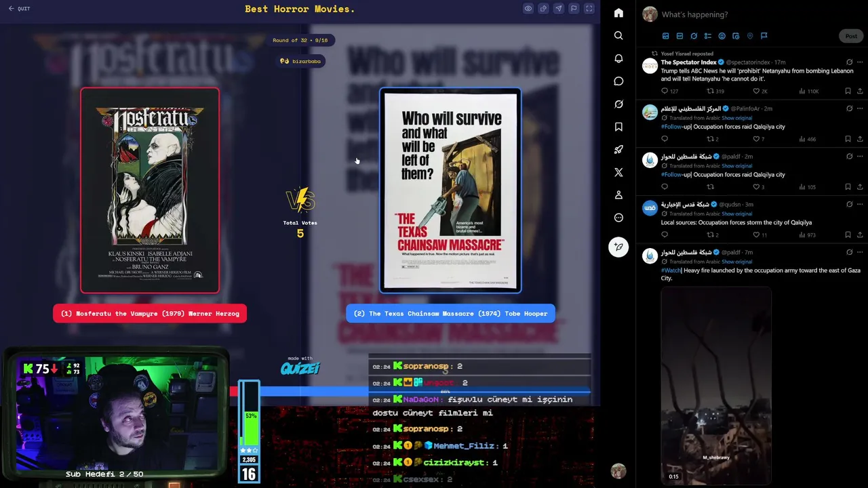
Task: Click the round compose post button in sidebar
Action: (618, 247)
